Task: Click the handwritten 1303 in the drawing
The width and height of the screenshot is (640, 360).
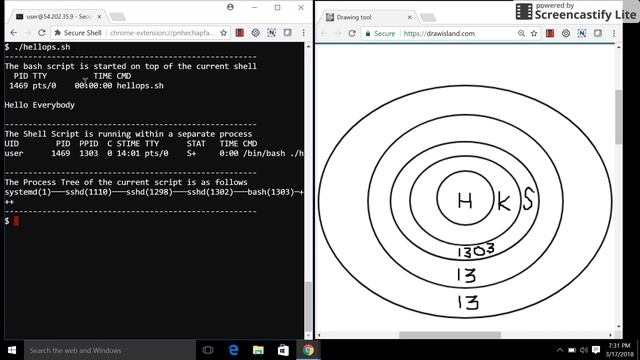Action: tap(476, 251)
